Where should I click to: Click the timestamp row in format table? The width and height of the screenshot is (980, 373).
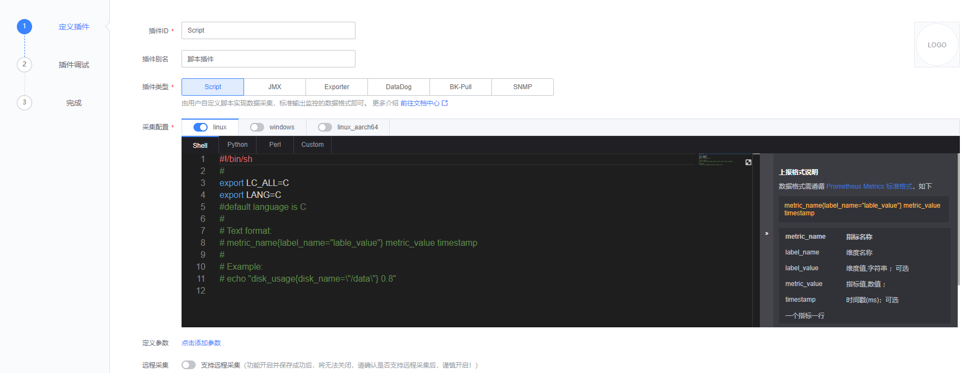(x=864, y=300)
